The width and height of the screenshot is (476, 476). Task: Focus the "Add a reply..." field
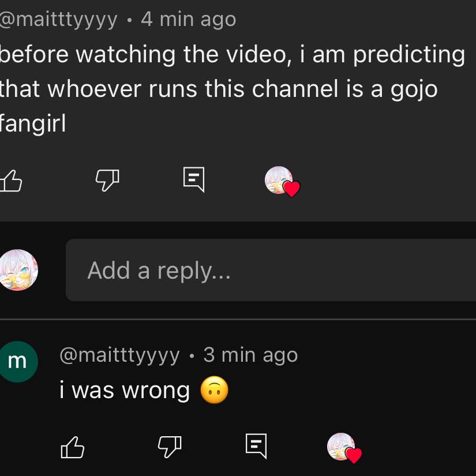(271, 270)
